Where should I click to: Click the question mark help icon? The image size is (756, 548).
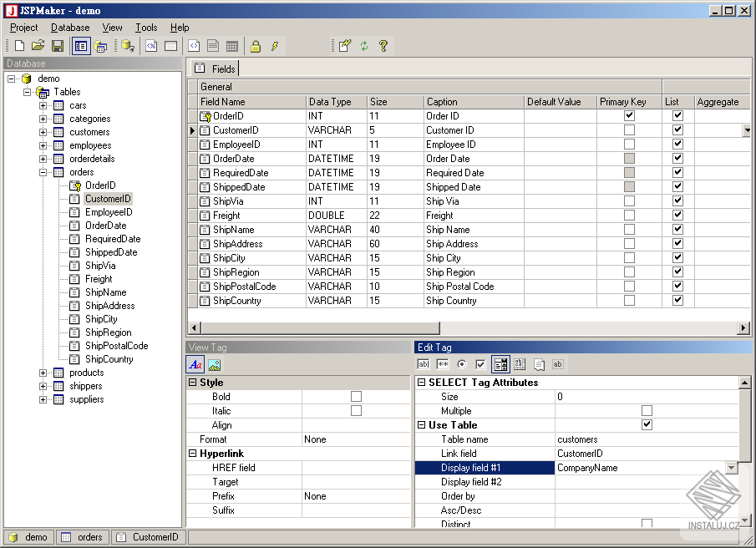point(383,46)
